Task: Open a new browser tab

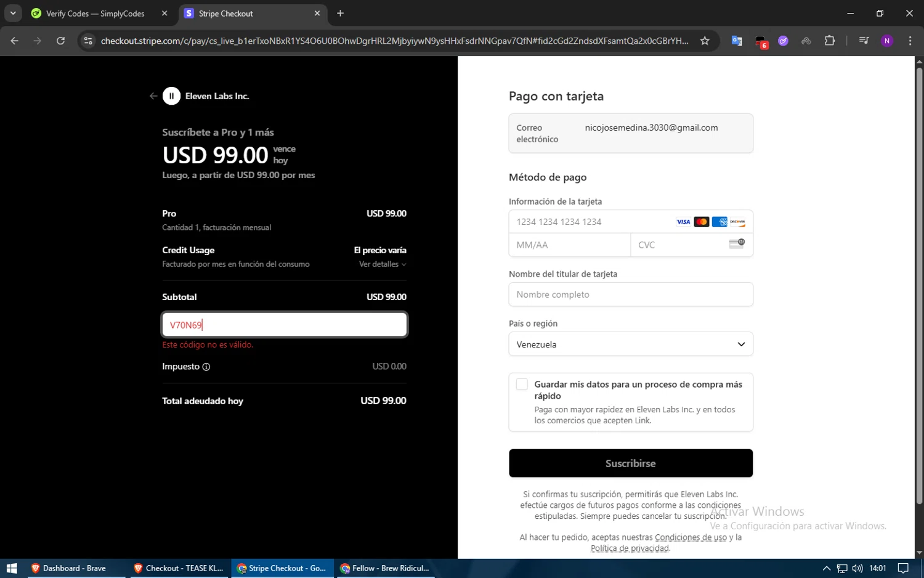Action: click(x=340, y=13)
